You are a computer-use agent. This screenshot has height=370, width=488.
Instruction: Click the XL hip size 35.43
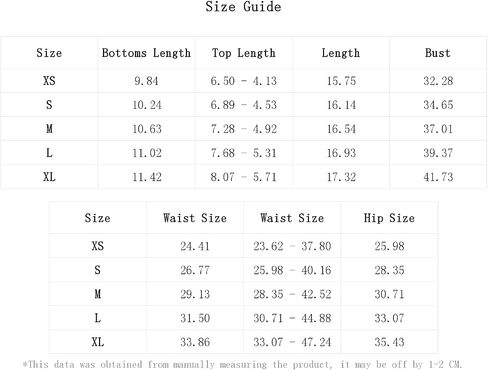point(389,342)
